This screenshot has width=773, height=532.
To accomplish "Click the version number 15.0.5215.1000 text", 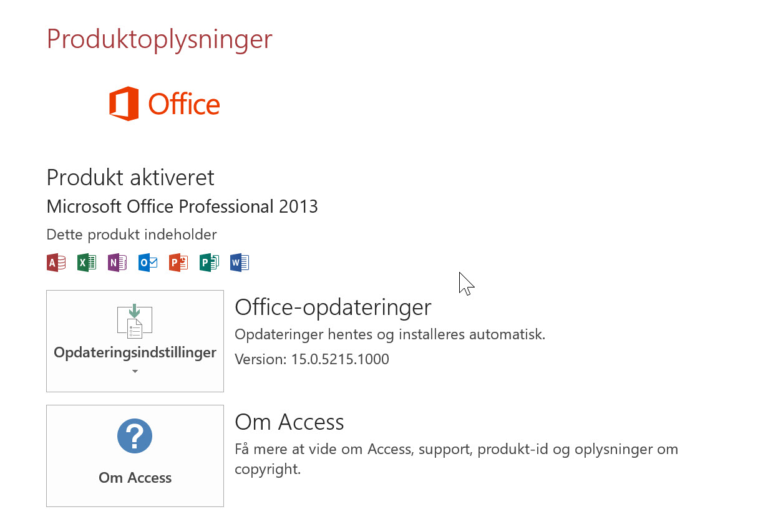I will click(x=340, y=359).
